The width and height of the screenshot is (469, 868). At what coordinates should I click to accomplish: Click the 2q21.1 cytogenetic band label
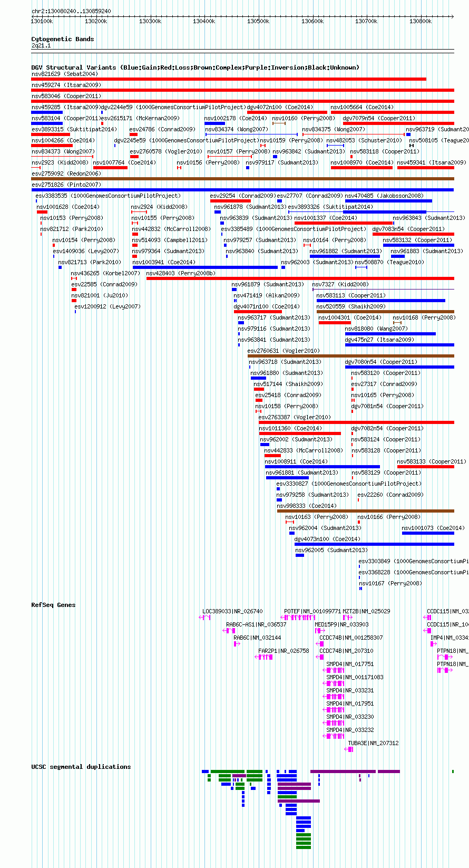pyautogui.click(x=41, y=46)
